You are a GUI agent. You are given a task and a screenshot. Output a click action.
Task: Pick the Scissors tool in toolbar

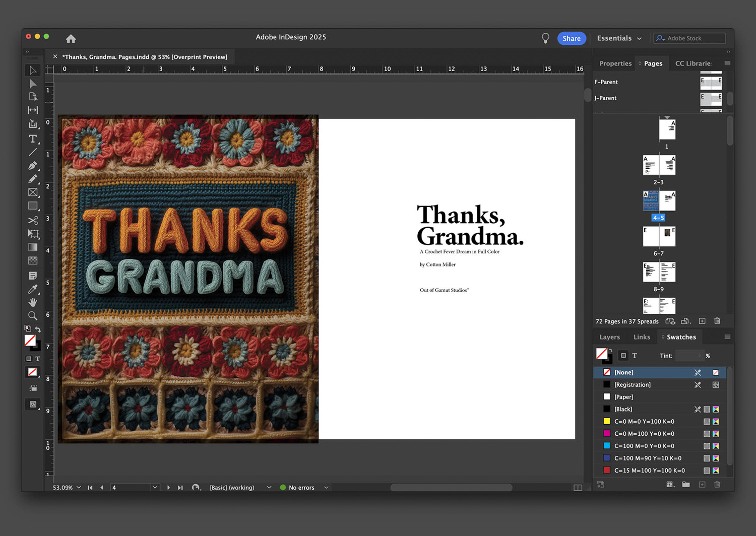pos(33,220)
